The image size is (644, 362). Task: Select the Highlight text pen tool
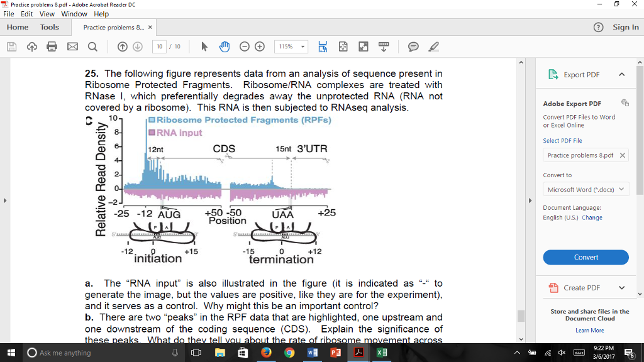point(433,47)
